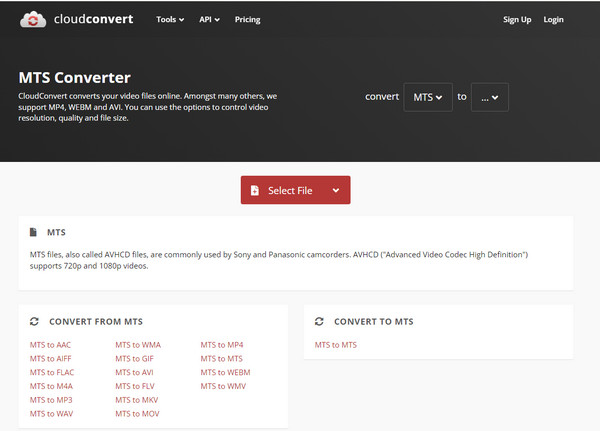Open the Tools menu
600x431 pixels.
coord(170,20)
